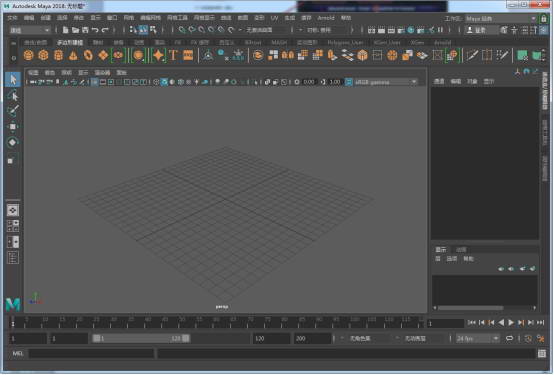Open a scene via folder icon
554x375 pixels.
point(75,30)
